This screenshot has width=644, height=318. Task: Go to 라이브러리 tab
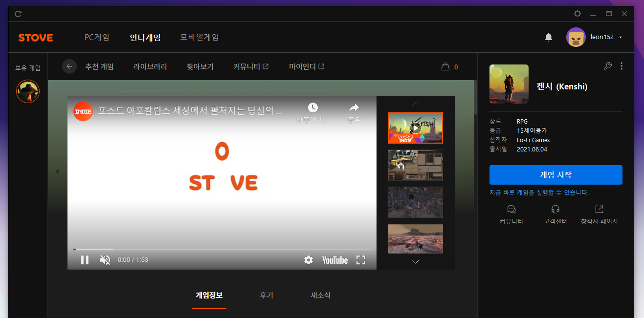pyautogui.click(x=150, y=66)
